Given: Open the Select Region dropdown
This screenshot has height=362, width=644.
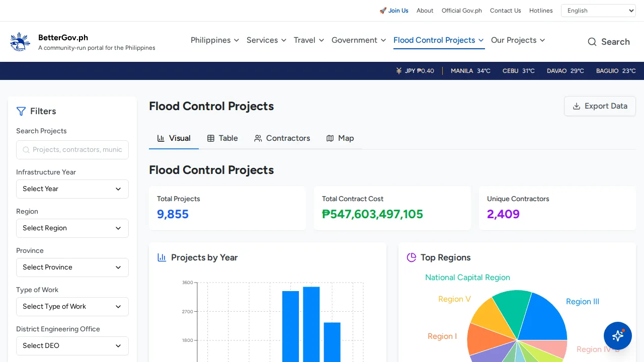Looking at the screenshot, I should [x=72, y=228].
